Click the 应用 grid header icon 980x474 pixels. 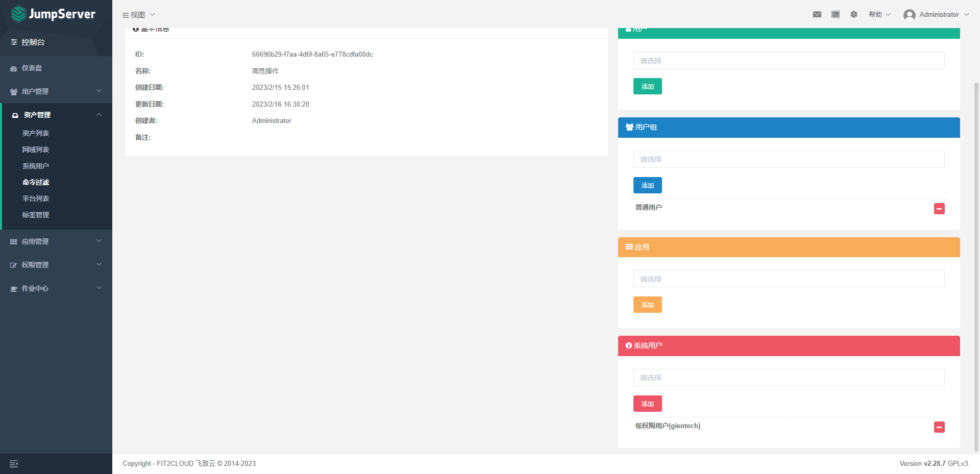coord(629,247)
